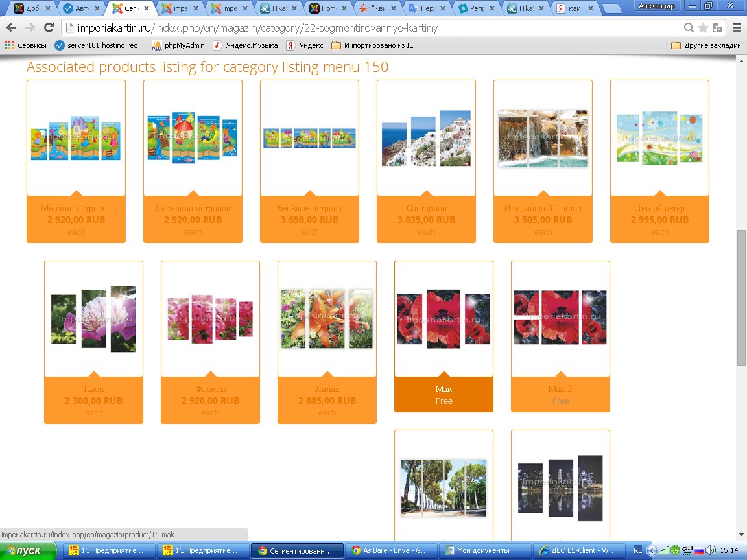
Task: Open the Мишкин островок product image
Action: coord(77,138)
